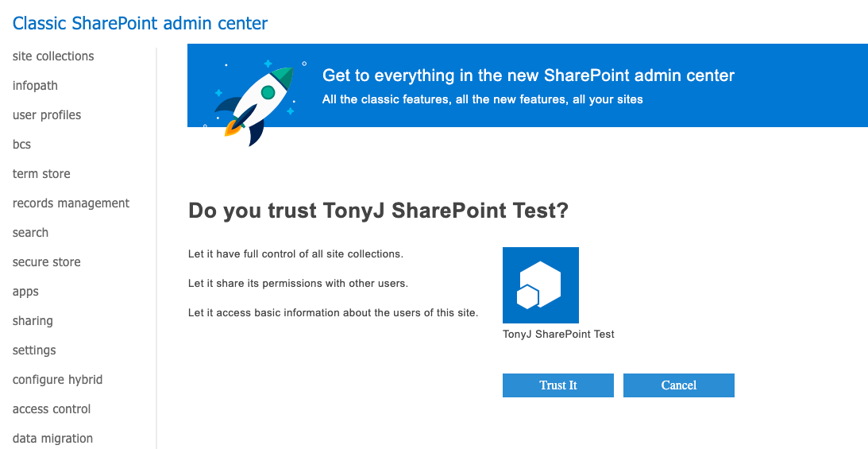Go to user profiles
The width and height of the screenshot is (868, 449).
47,115
